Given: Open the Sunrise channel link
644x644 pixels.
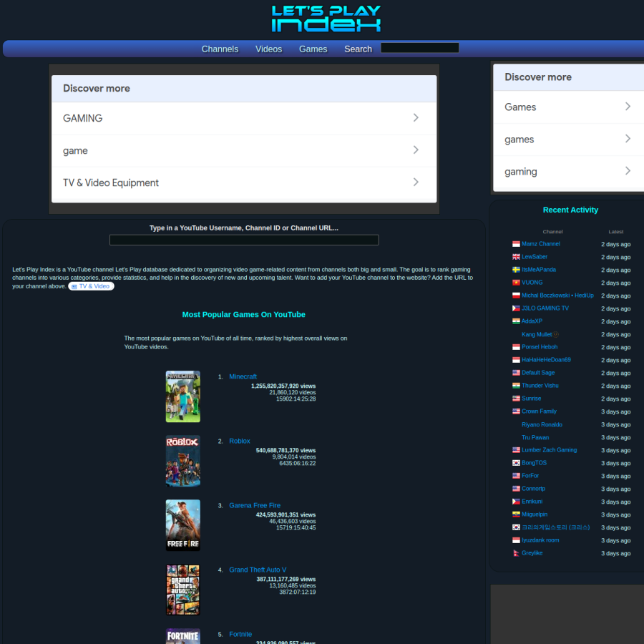Looking at the screenshot, I should coord(531,399).
